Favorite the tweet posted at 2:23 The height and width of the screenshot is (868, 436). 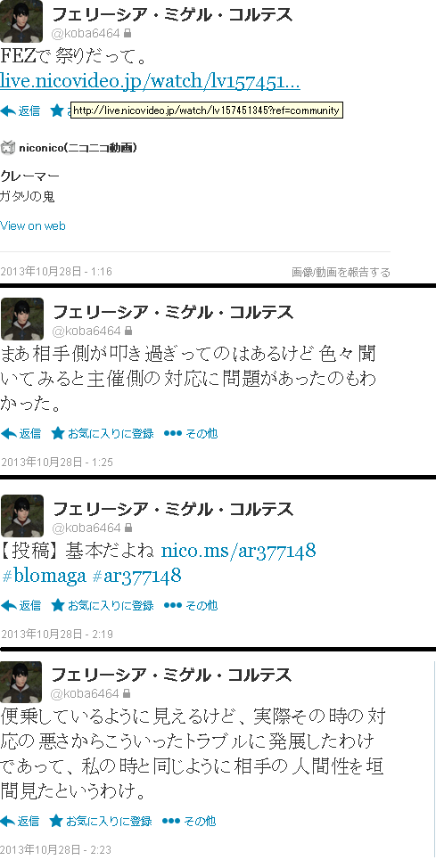pos(101,821)
